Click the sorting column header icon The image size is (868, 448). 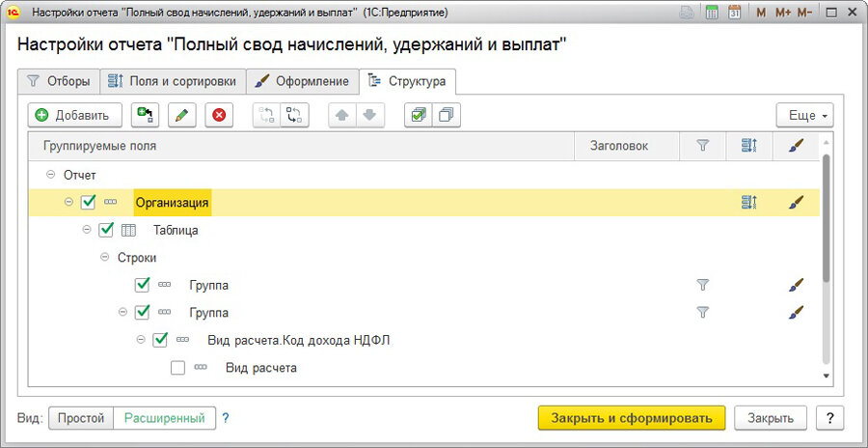[x=749, y=146]
